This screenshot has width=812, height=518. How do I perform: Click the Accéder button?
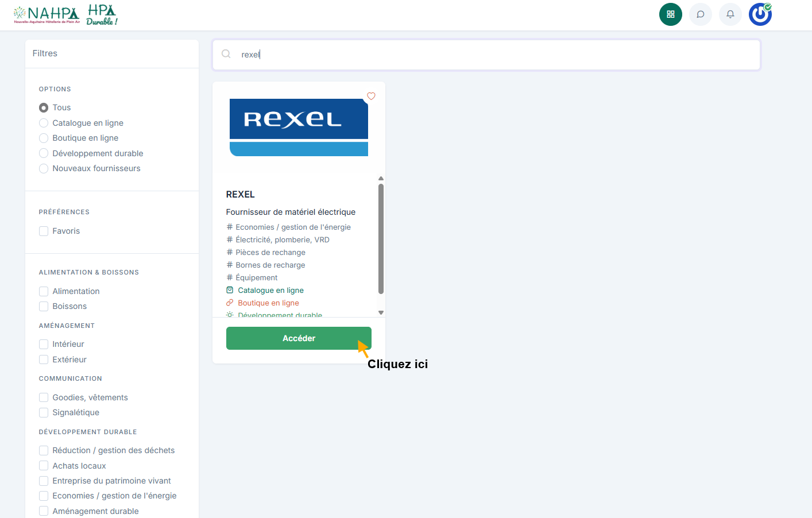pyautogui.click(x=298, y=338)
